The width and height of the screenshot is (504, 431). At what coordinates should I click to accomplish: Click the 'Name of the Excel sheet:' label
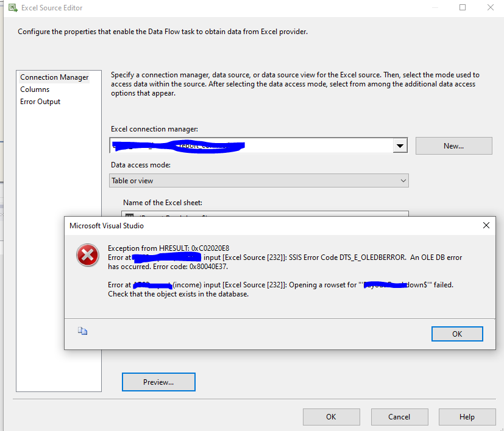163,203
